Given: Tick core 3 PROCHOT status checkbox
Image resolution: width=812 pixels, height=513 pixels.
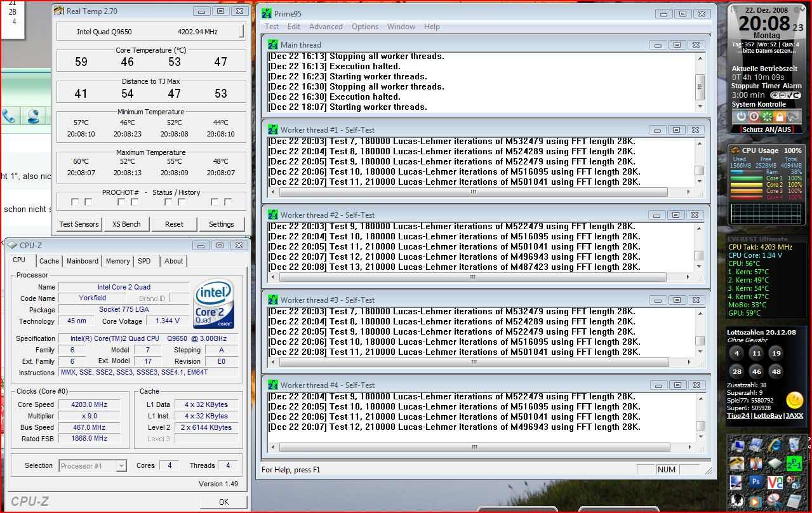Looking at the screenshot, I should pos(168,202).
